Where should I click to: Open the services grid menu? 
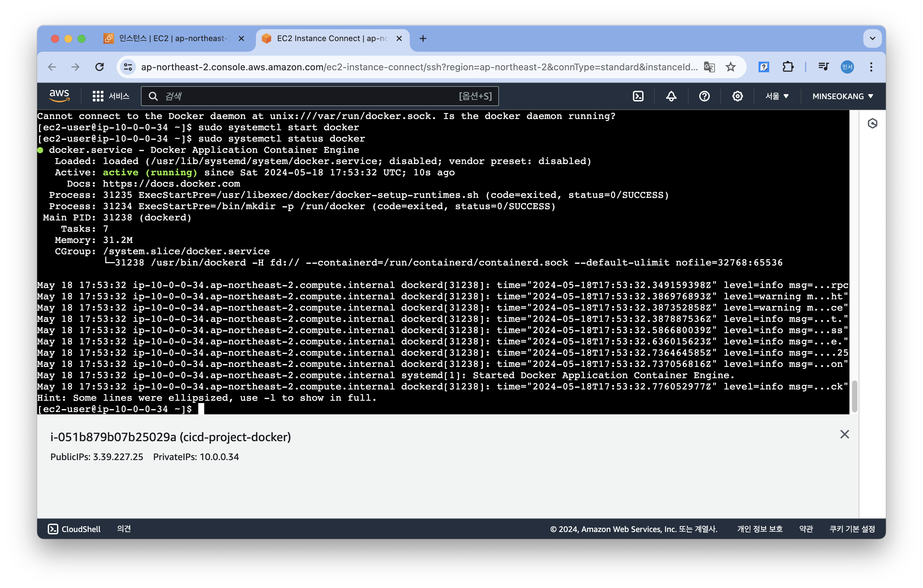[98, 96]
